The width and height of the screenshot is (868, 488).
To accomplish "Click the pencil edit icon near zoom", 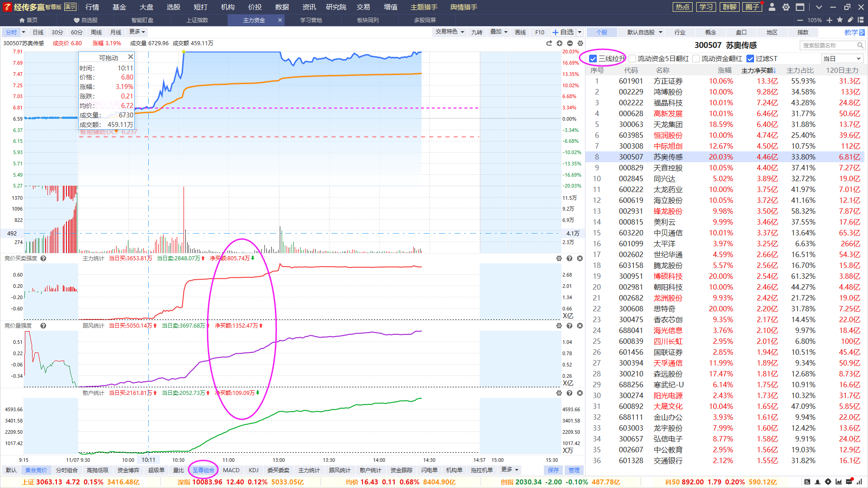I will [850, 20].
